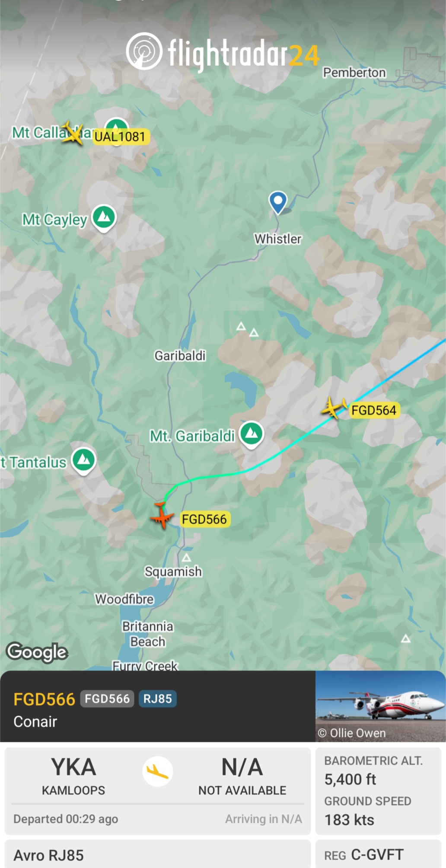
Task: Tap the Mt Tantalus mountain marker
Action: [x=84, y=461]
